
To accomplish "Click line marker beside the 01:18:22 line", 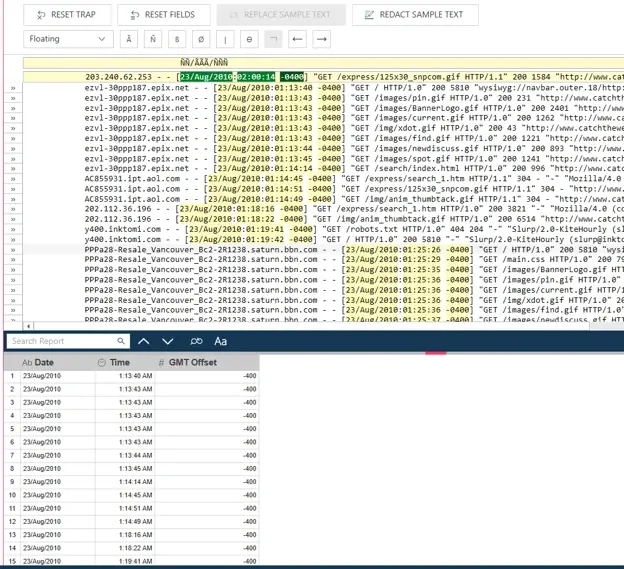I will (13, 219).
